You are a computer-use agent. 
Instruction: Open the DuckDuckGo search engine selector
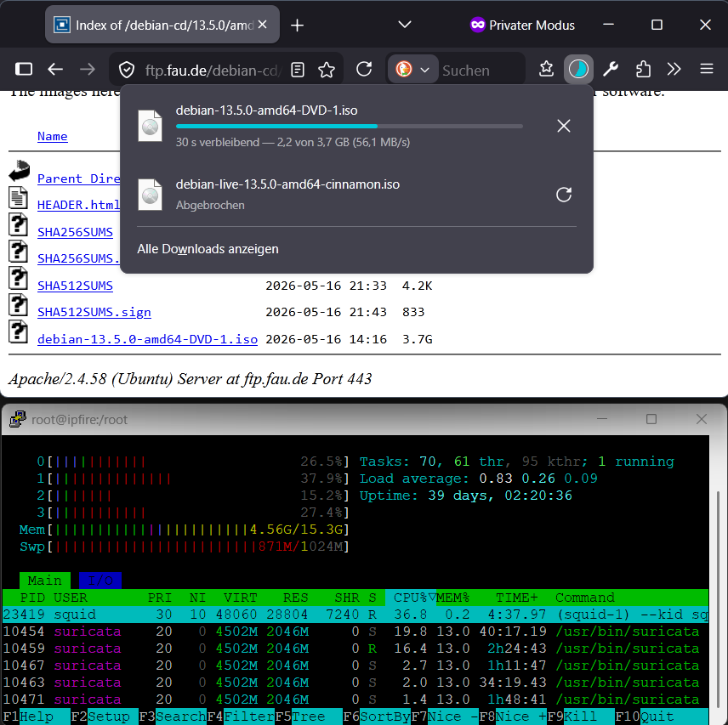click(412, 70)
